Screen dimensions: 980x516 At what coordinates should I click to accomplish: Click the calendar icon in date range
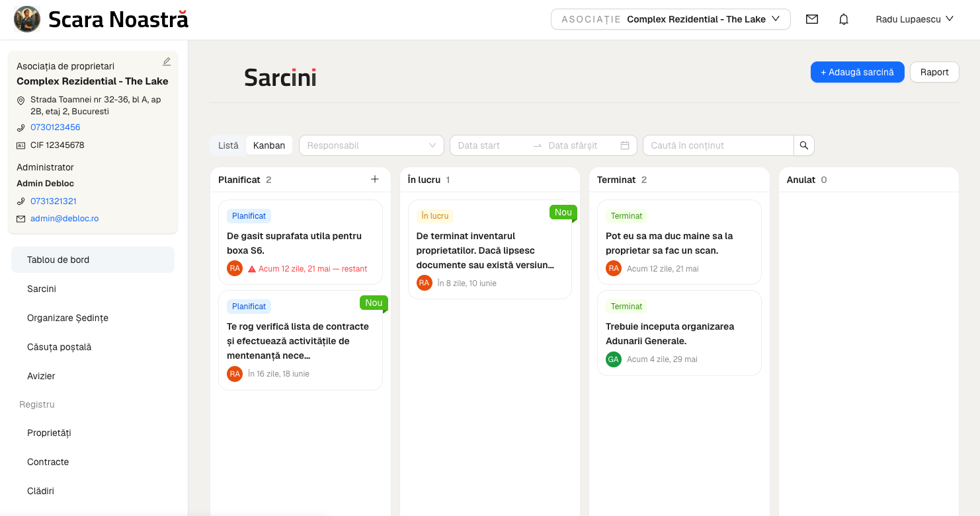[x=625, y=145]
